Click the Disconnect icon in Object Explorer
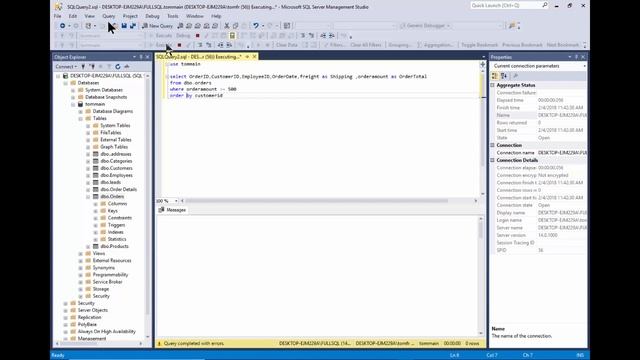This screenshot has height=360, width=640. (x=92, y=66)
